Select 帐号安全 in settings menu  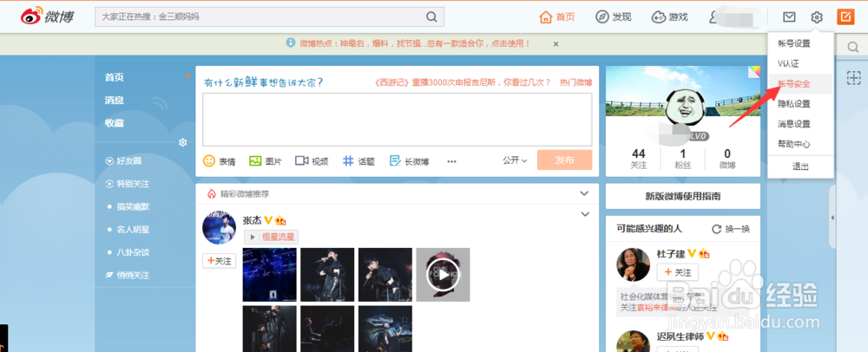click(794, 84)
